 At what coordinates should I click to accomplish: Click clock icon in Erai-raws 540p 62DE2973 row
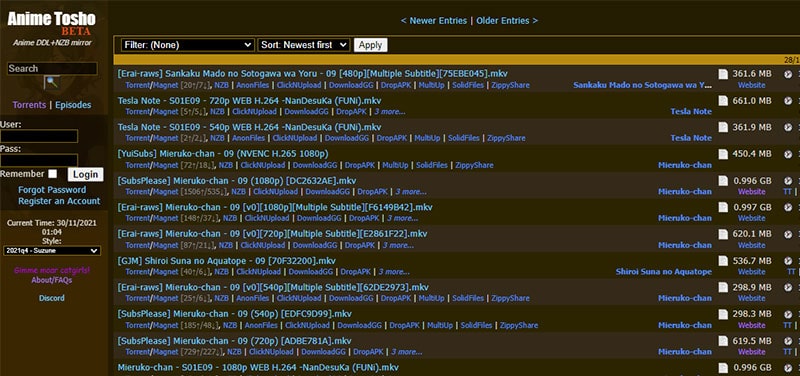(788, 287)
